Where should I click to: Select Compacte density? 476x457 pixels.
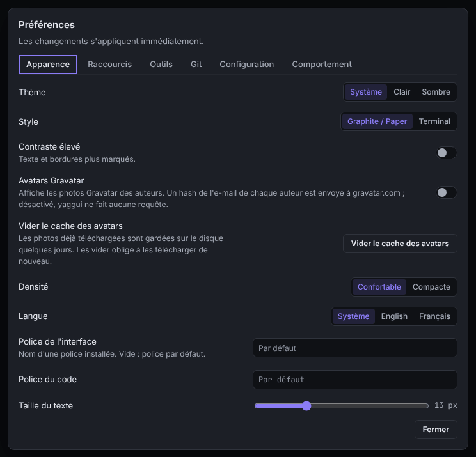point(431,287)
